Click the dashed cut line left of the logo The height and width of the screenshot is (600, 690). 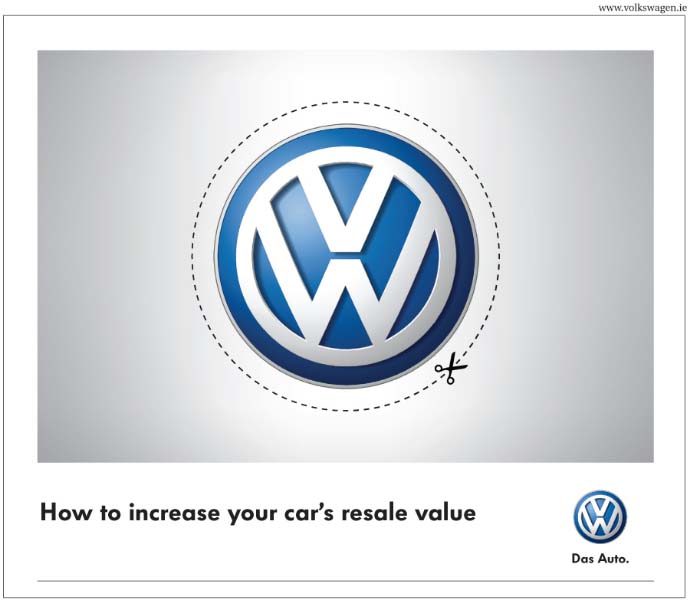click(191, 256)
